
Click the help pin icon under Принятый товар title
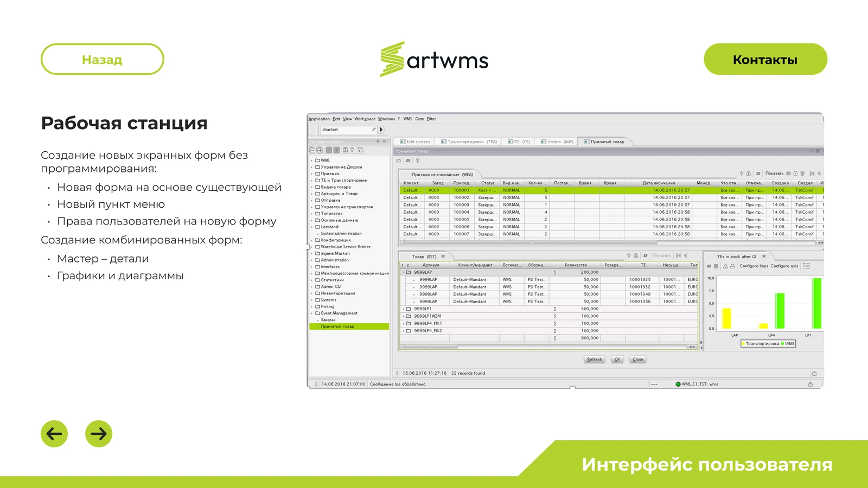[x=418, y=160]
